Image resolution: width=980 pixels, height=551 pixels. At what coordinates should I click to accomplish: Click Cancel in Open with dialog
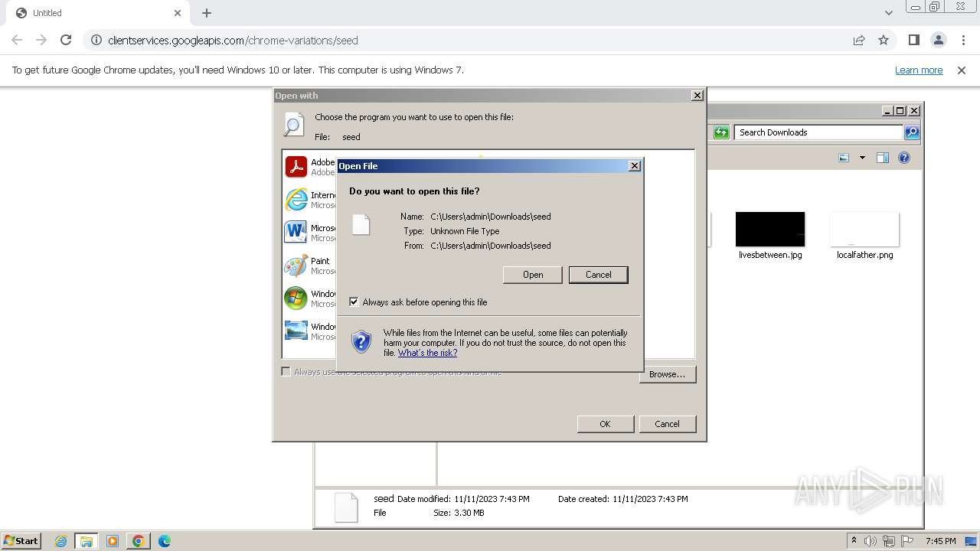point(667,424)
